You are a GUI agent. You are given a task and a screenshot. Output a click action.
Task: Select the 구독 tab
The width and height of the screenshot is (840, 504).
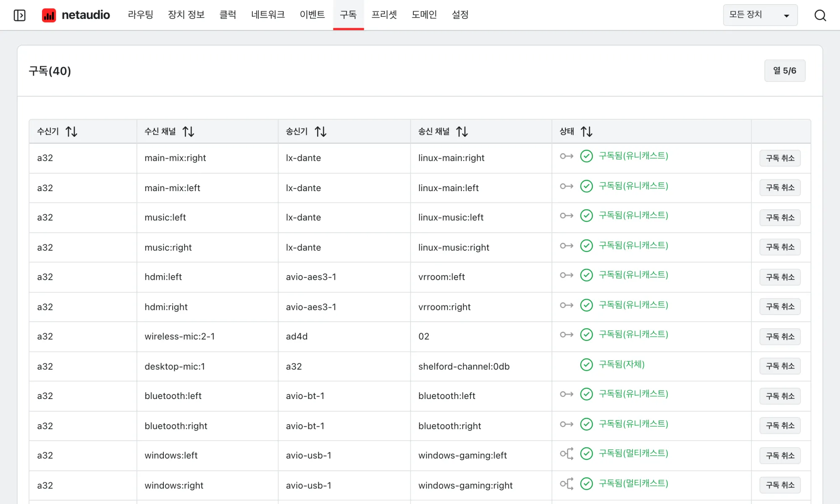(x=348, y=15)
